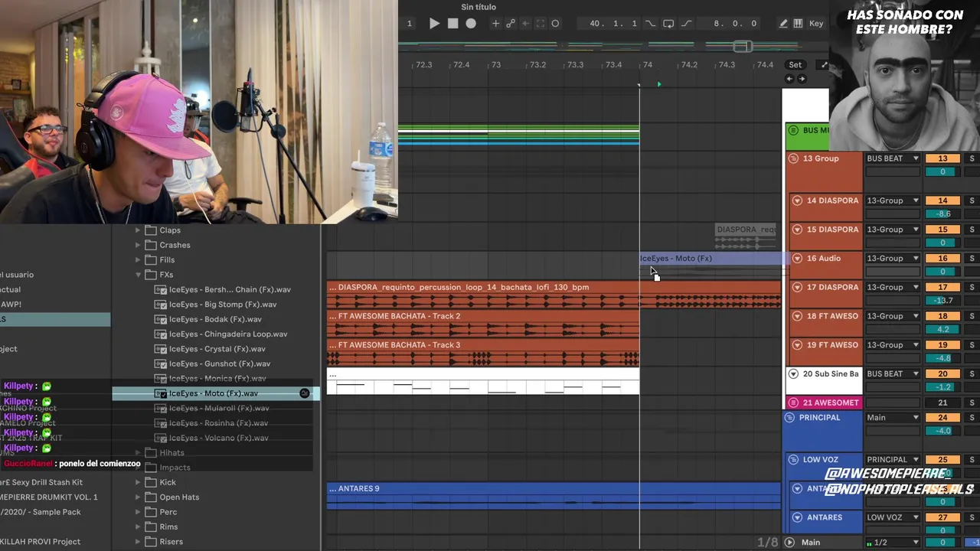Click the MIDI Arrangement Overdub plus icon

pyautogui.click(x=495, y=24)
